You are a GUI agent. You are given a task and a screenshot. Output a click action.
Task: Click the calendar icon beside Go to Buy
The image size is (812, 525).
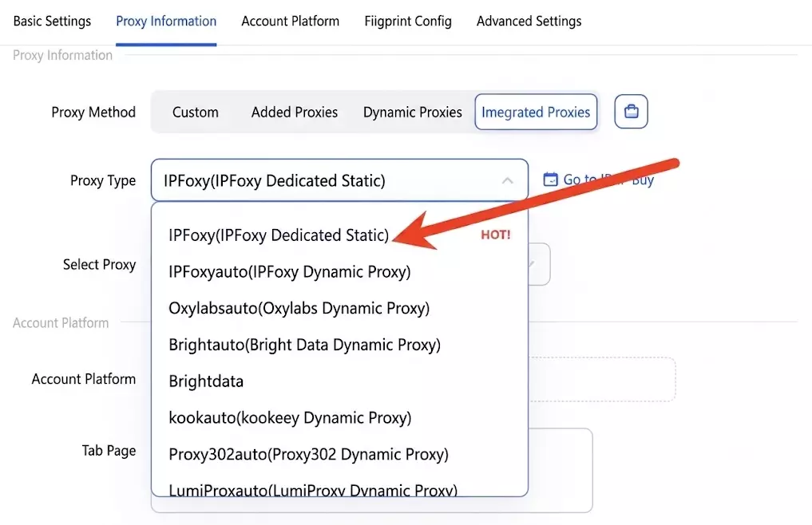(x=550, y=180)
